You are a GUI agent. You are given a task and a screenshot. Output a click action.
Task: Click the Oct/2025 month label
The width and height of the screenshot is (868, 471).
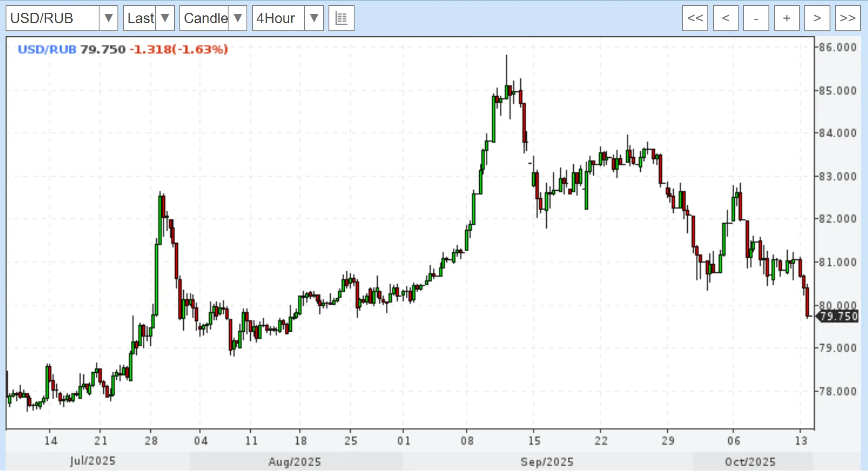[x=750, y=462]
